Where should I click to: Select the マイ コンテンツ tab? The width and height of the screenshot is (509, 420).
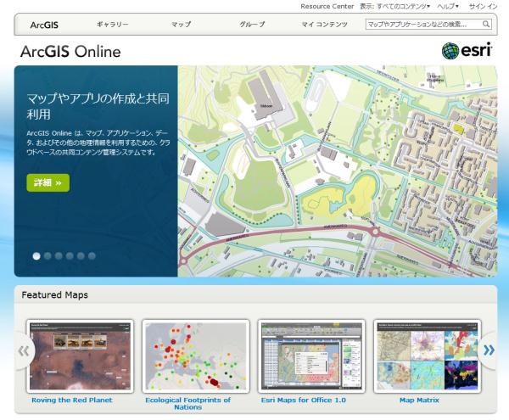tap(324, 25)
